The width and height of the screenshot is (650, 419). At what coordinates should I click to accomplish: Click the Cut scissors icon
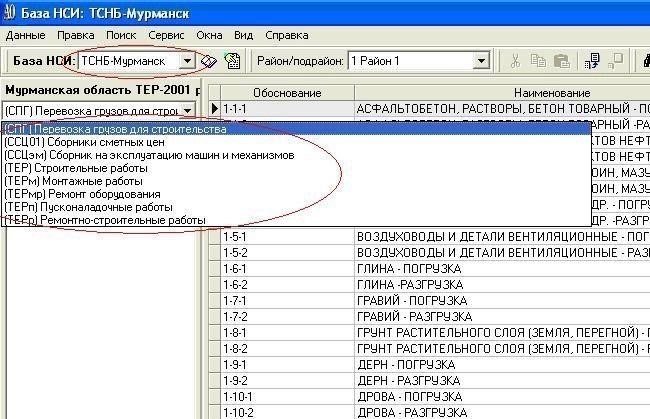(515, 61)
